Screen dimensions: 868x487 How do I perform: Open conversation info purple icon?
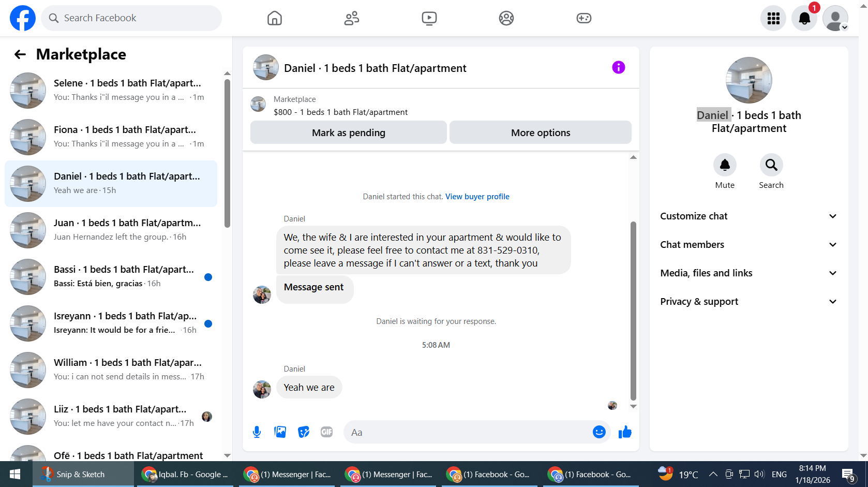click(x=618, y=67)
